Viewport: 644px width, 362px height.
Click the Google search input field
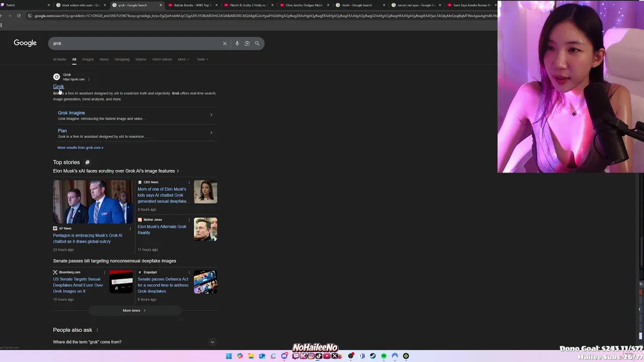(x=136, y=43)
